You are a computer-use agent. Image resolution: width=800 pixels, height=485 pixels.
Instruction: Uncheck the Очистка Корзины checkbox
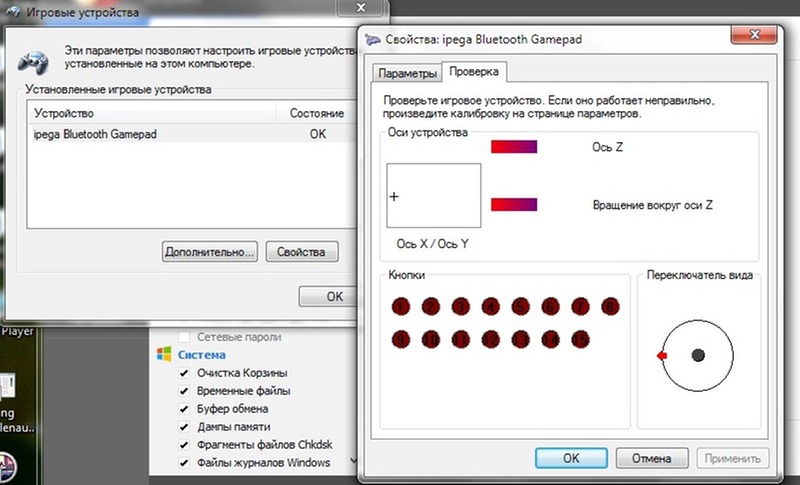[x=183, y=373]
